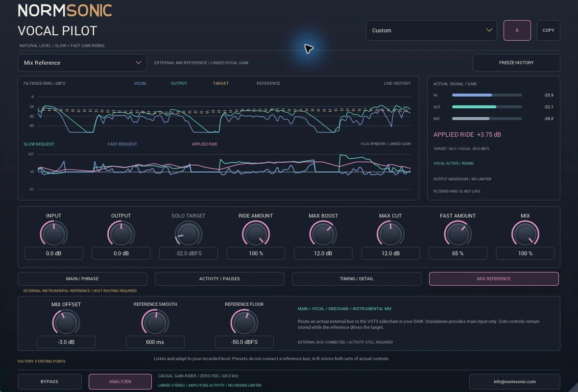This screenshot has width=578, height=392.
Task: Click the OUT level meter bar
Action: point(487,107)
